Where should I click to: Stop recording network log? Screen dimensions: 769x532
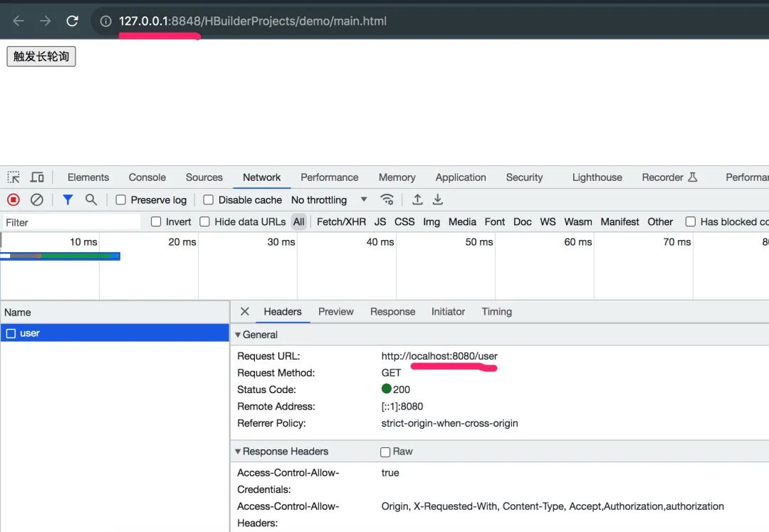coord(14,199)
